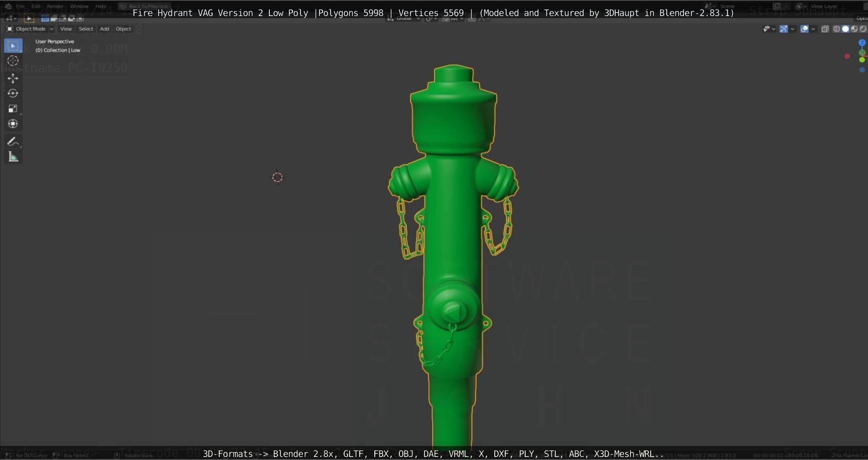Select the Transform tool
868x460 pixels.
[13, 123]
